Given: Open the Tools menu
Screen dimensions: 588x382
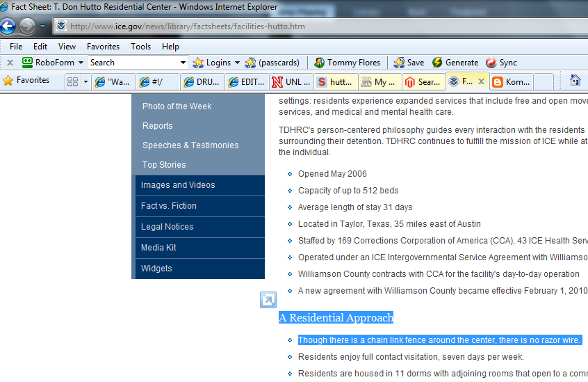Looking at the screenshot, I should point(140,47).
